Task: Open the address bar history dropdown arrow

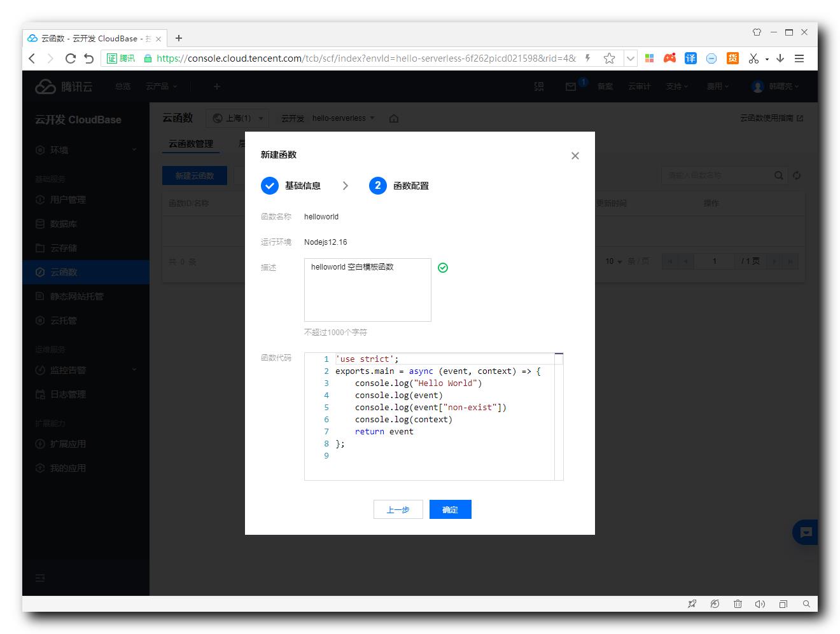Action: (x=630, y=59)
